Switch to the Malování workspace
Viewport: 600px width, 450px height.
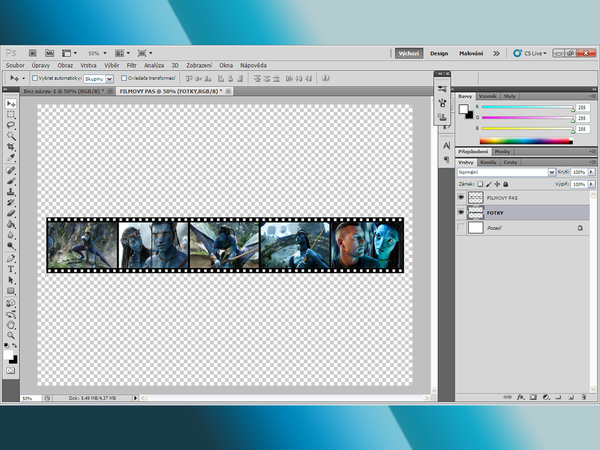click(x=472, y=53)
